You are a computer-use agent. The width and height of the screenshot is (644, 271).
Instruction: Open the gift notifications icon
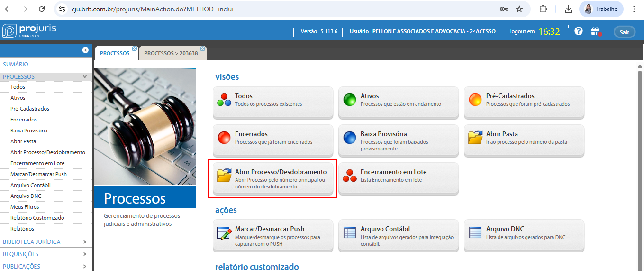click(595, 32)
